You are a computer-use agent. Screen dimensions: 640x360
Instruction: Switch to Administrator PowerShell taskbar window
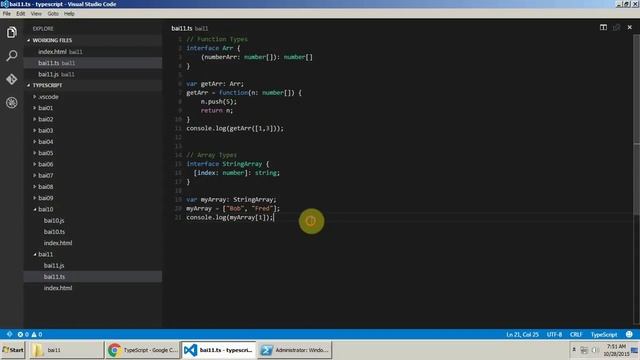[295, 350]
